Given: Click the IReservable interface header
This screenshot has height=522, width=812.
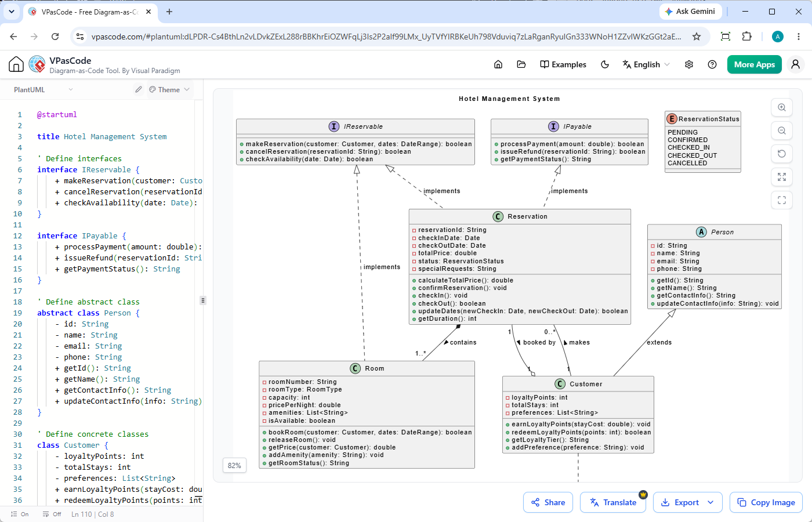Looking at the screenshot, I should pyautogui.click(x=356, y=126).
